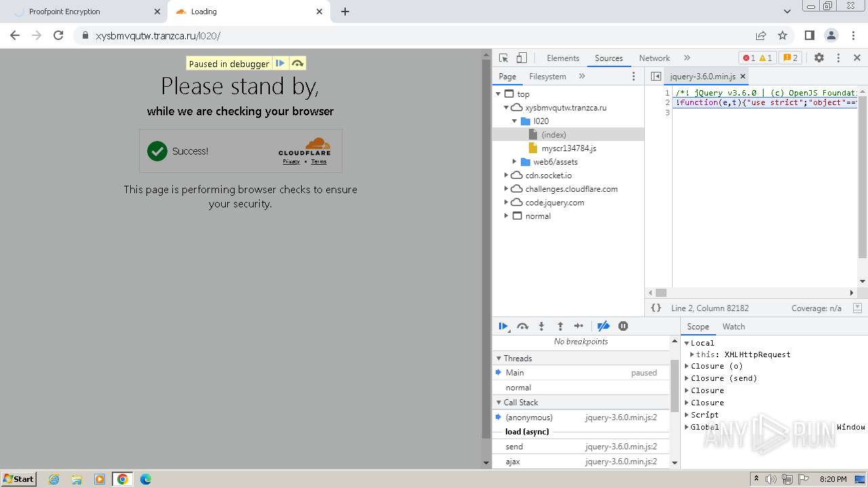This screenshot has width=868, height=488.
Task: Select the Page navigator tab
Action: pyautogui.click(x=507, y=77)
